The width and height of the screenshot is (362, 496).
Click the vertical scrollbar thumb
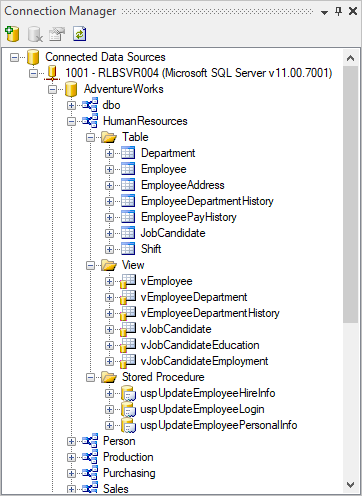pyautogui.click(x=350, y=194)
